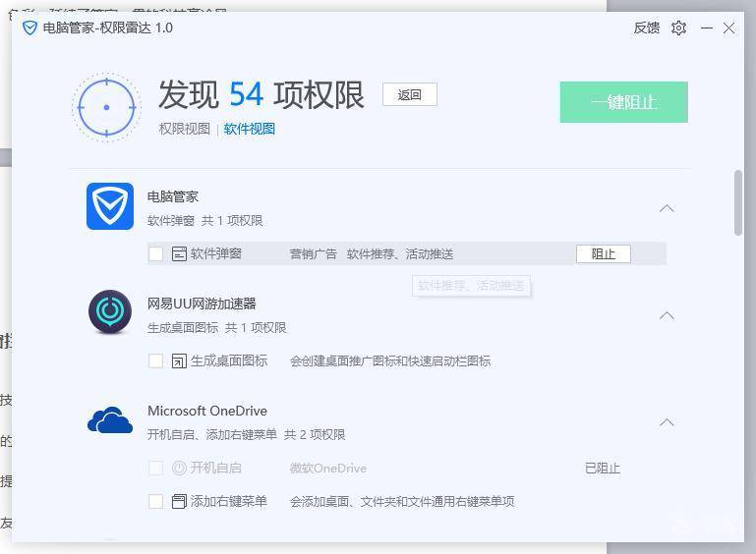The image size is (756, 554).
Task: Collapse the 电脑管家 section
Action: (x=667, y=208)
